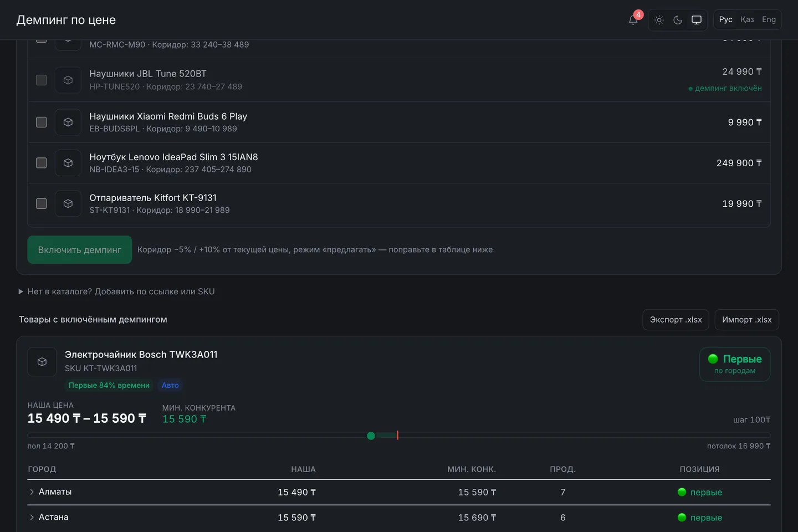Click the green price slider handle
This screenshot has width=798, height=532.
[371, 436]
